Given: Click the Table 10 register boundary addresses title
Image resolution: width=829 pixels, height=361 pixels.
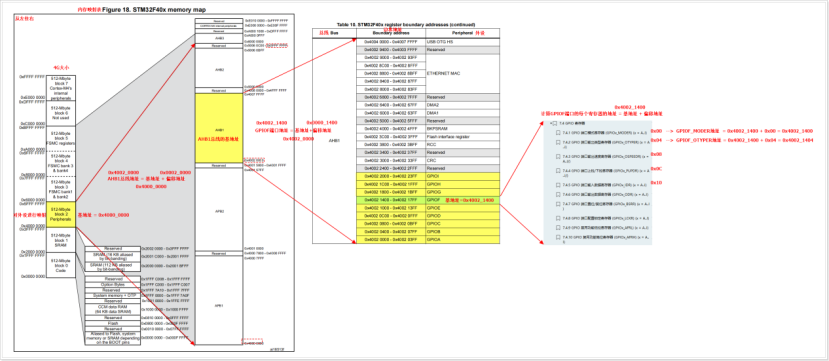Looking at the screenshot, I should point(406,25).
